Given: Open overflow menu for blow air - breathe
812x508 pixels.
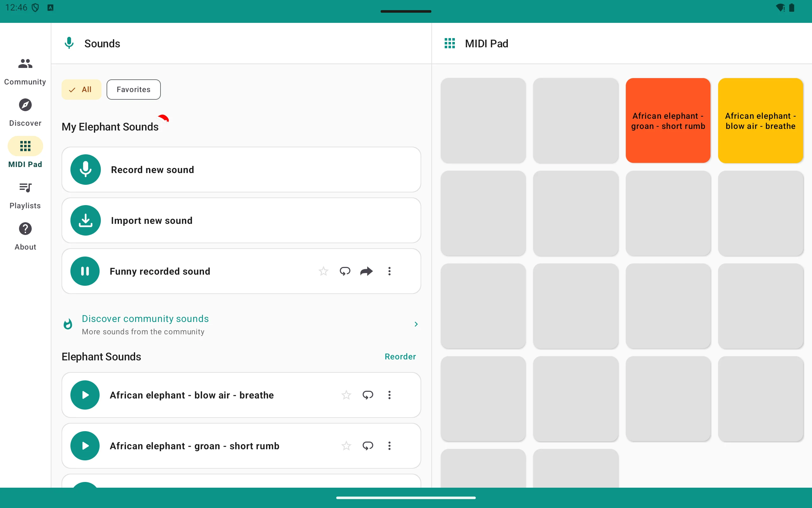Looking at the screenshot, I should click(389, 395).
